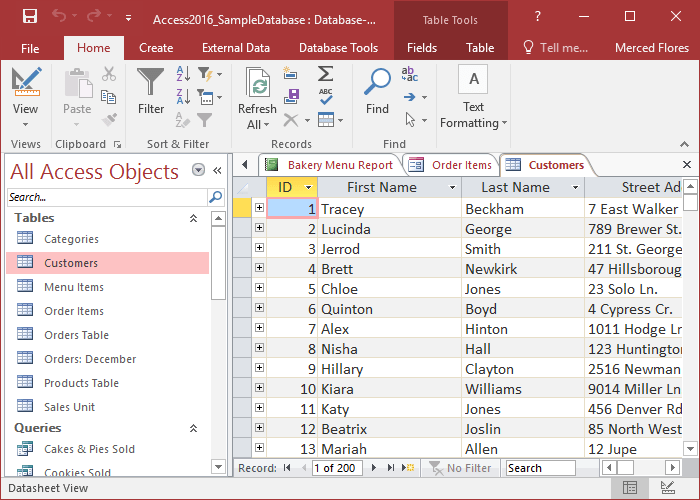This screenshot has width=700, height=500.
Task: Click Sort Ascending A-Z icon
Action: [x=183, y=73]
